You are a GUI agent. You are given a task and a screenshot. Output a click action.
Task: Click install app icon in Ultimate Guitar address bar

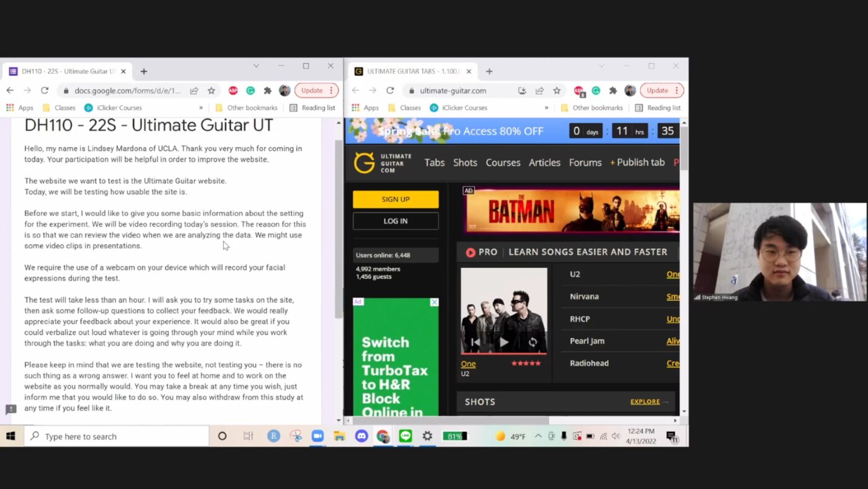(522, 91)
